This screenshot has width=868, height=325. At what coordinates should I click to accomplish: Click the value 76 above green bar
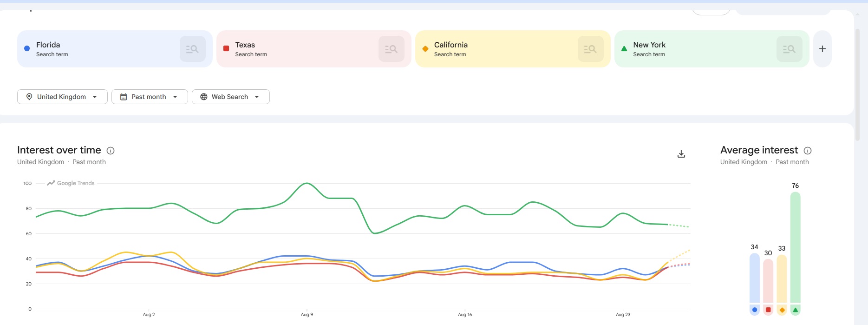tap(796, 186)
